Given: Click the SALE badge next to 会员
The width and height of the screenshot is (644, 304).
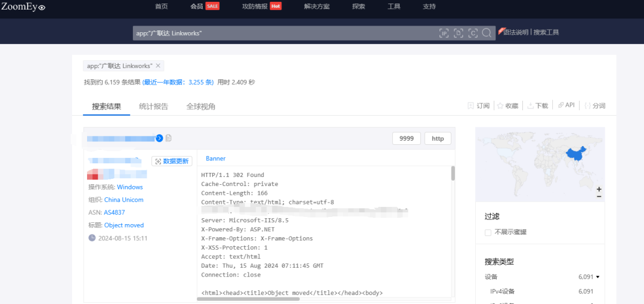Looking at the screenshot, I should click(x=212, y=7).
